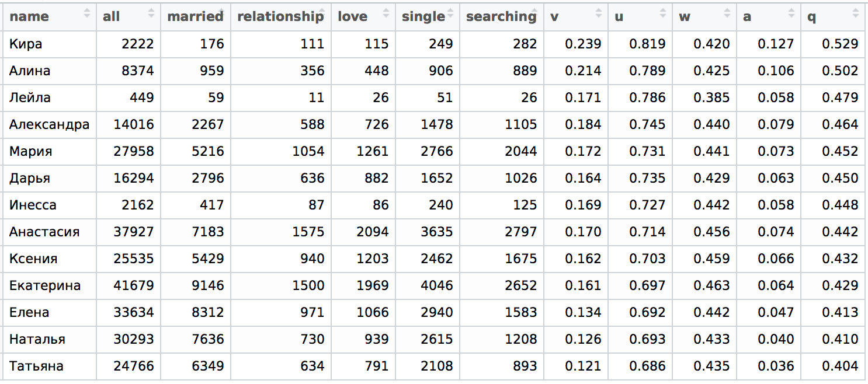Click the Анастасия row name
Screen dimensions: 868x384
(x=50, y=232)
